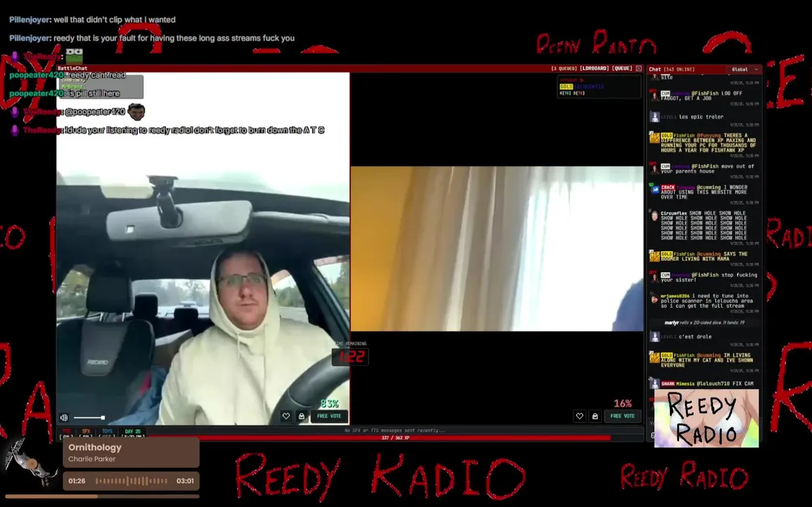Open FishFish avatar on 'LIVING ALONE' message
The width and height of the screenshot is (812, 507).
(x=655, y=358)
